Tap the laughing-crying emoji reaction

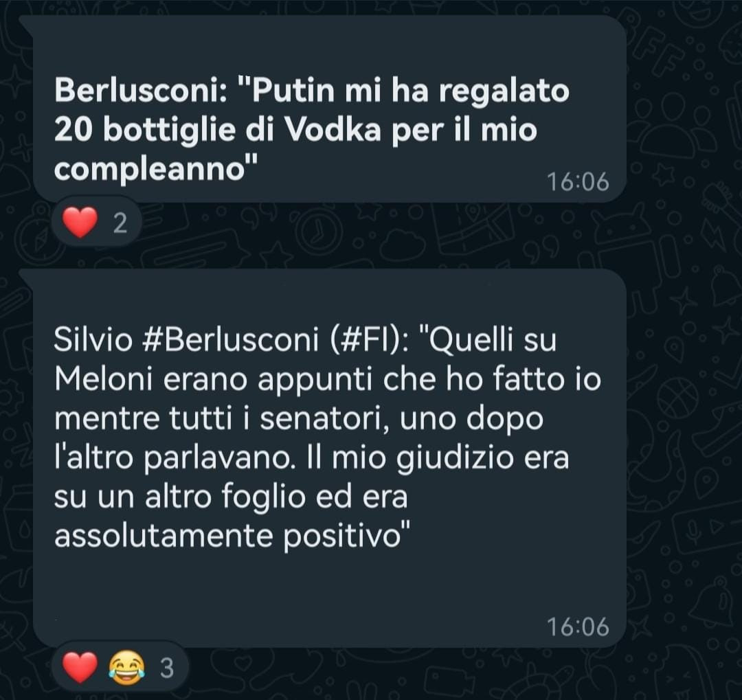click(x=126, y=667)
